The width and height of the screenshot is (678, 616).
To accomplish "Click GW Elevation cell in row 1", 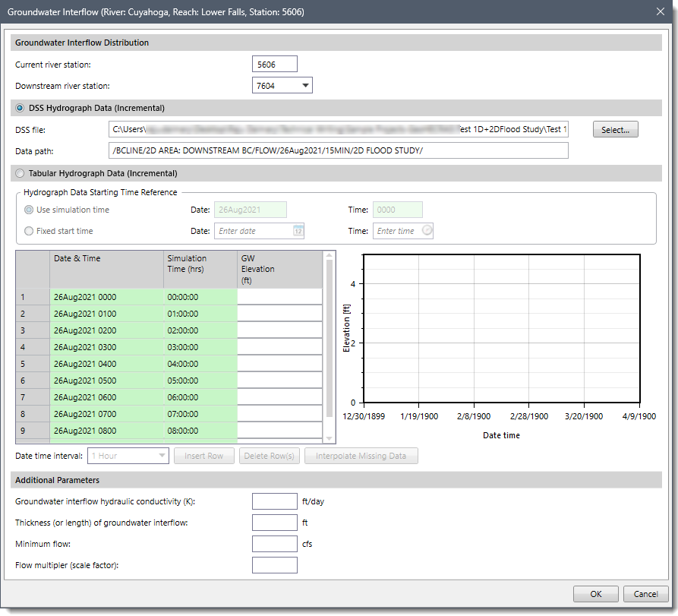I will [x=279, y=297].
